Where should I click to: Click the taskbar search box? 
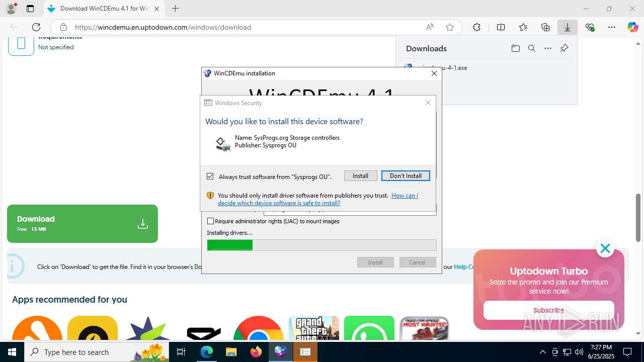click(98, 352)
